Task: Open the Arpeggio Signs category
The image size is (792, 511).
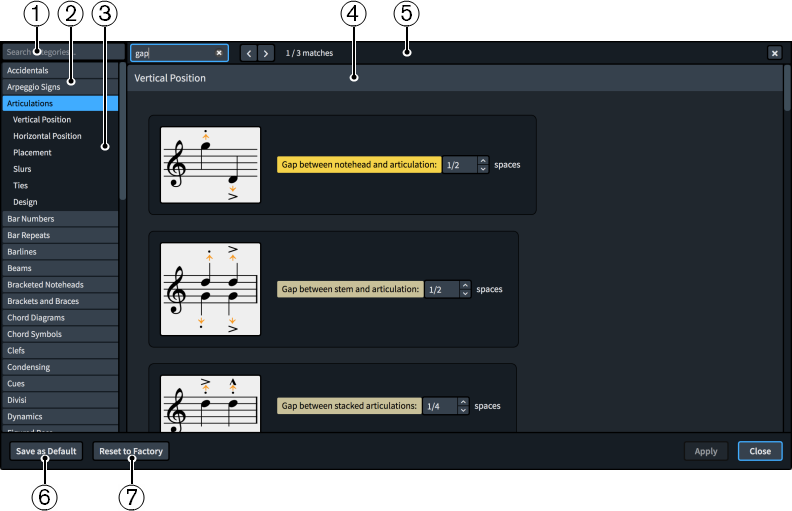Action: tap(60, 87)
